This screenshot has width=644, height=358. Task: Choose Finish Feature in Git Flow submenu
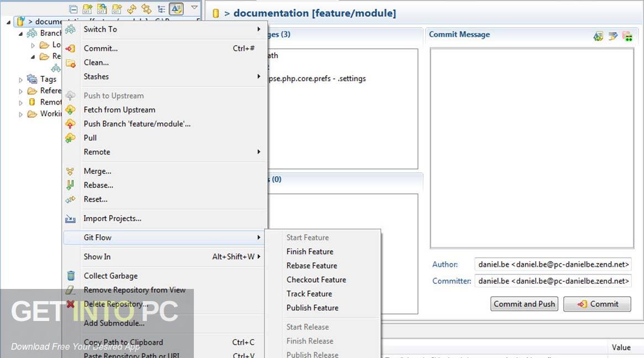[323, 251]
